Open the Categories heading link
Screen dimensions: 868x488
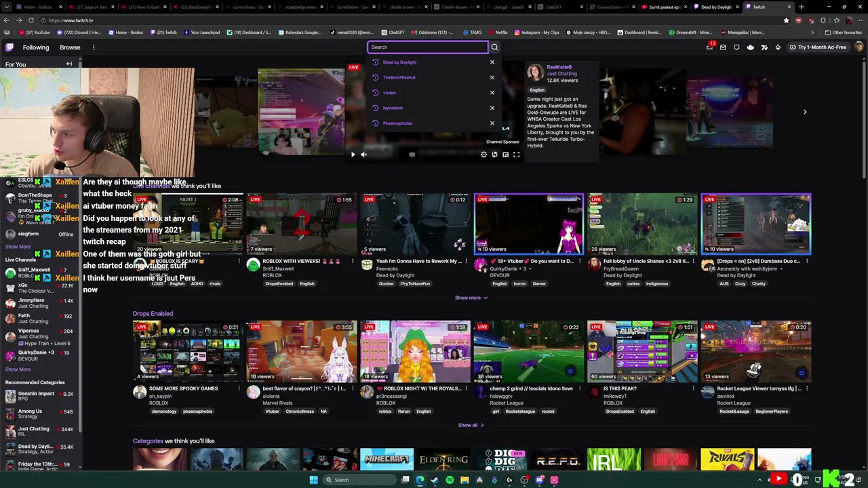click(x=148, y=441)
